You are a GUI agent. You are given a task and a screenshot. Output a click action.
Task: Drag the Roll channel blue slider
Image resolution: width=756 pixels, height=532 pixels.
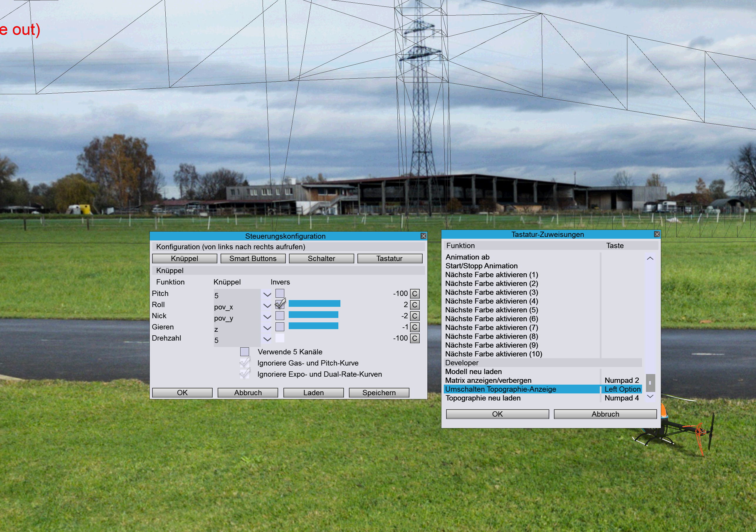pos(318,304)
